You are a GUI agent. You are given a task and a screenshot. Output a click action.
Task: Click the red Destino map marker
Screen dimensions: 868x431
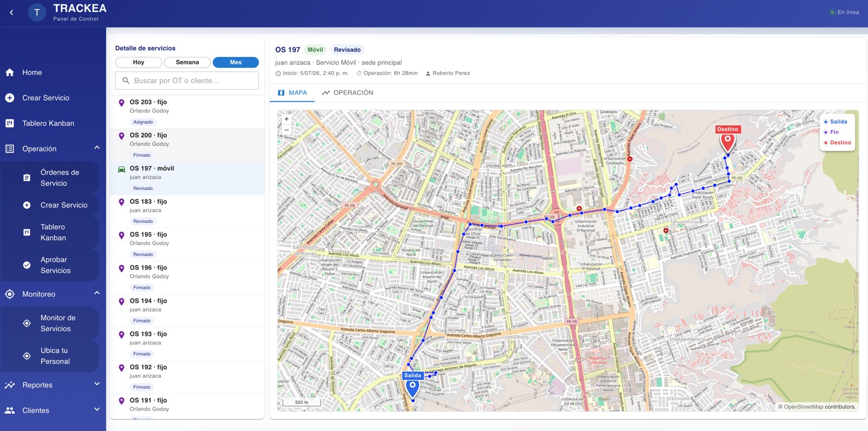point(727,142)
